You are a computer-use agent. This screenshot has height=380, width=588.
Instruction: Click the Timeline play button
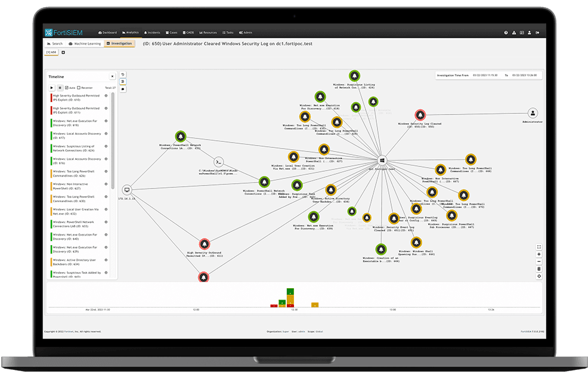click(52, 88)
